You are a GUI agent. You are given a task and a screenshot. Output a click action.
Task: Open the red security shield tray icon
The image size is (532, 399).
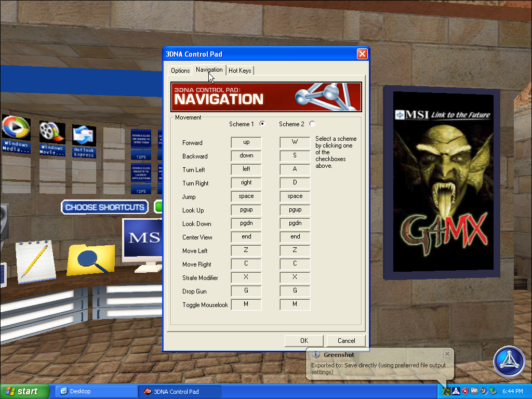click(x=465, y=392)
